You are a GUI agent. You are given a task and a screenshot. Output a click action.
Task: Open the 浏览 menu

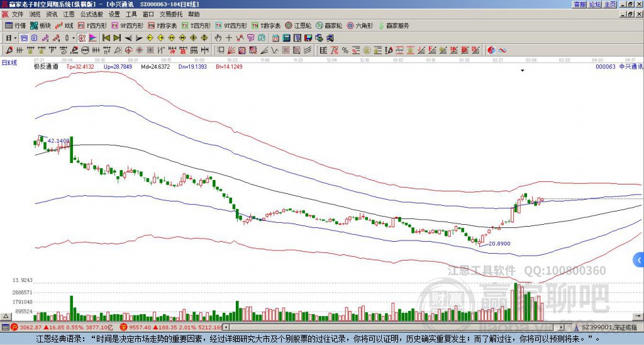[35, 14]
